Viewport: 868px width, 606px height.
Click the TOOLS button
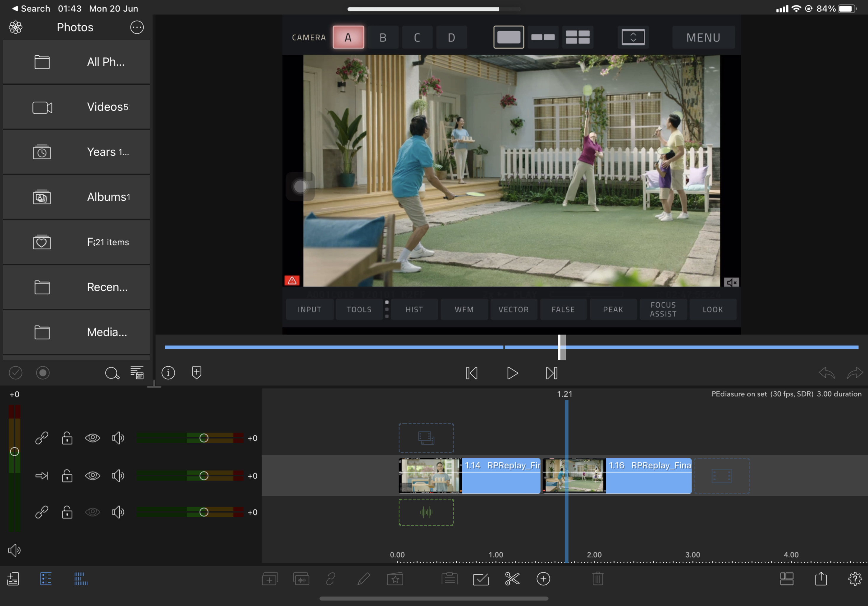pyautogui.click(x=359, y=310)
